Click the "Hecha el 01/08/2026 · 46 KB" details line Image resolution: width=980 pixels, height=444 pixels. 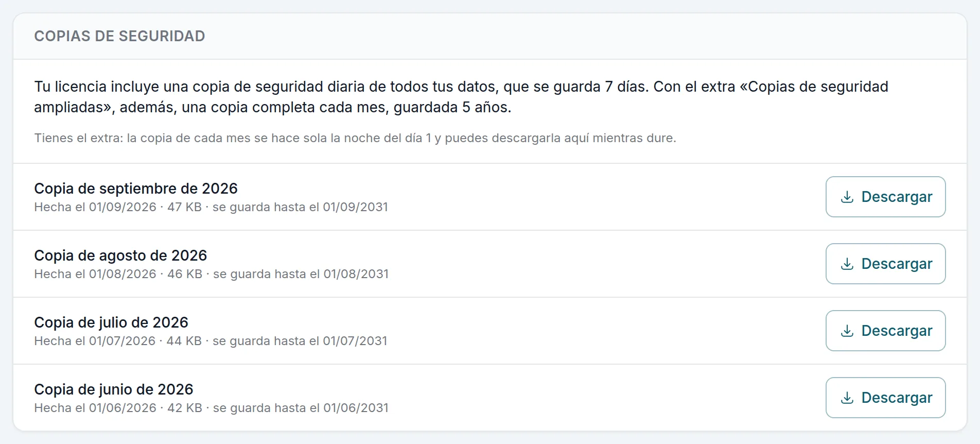pyautogui.click(x=212, y=274)
